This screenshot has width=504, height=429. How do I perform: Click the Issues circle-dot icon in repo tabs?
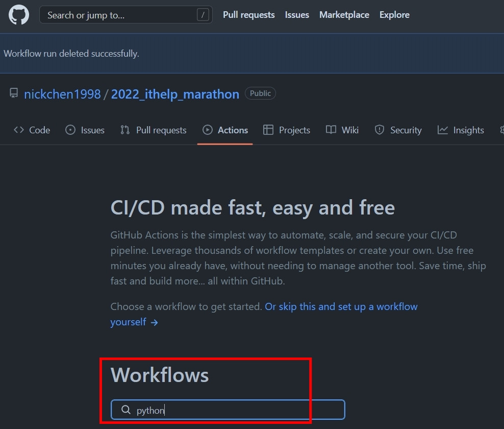(x=70, y=130)
